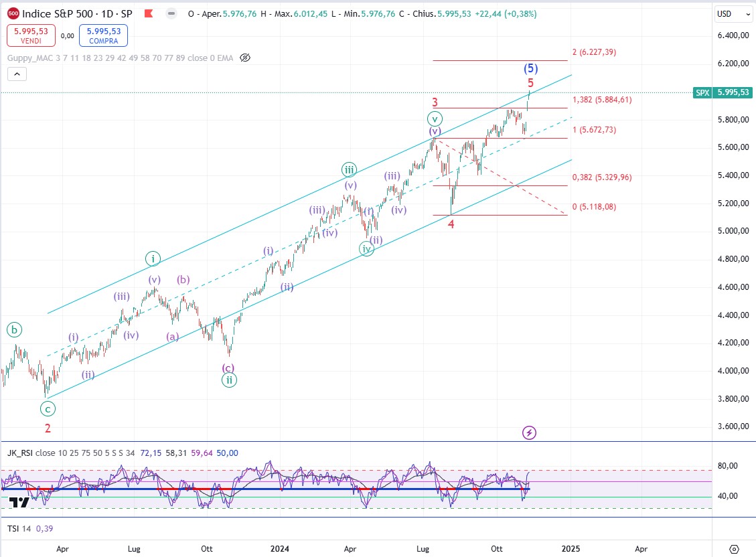The height and width of the screenshot is (557, 756).
Task: Click the 3.600,00 price axis label
Action: (x=733, y=426)
